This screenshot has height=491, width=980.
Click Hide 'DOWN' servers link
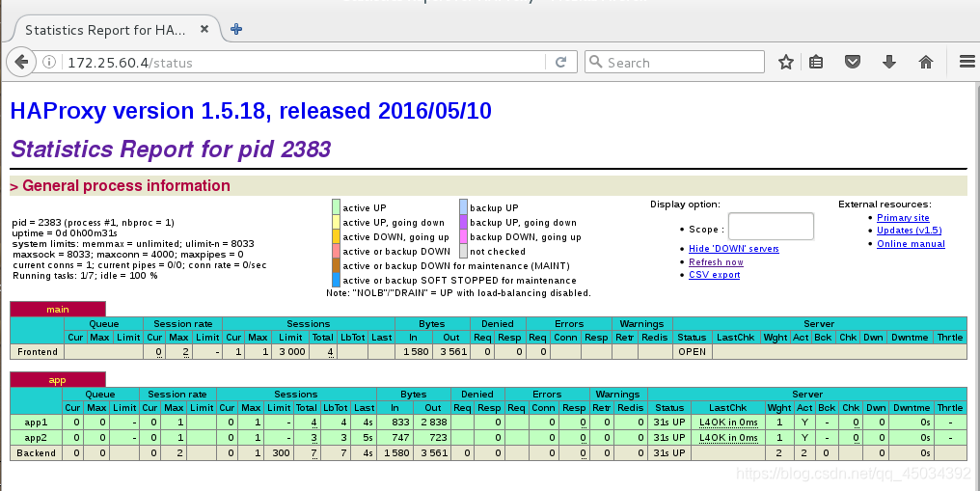tap(734, 249)
